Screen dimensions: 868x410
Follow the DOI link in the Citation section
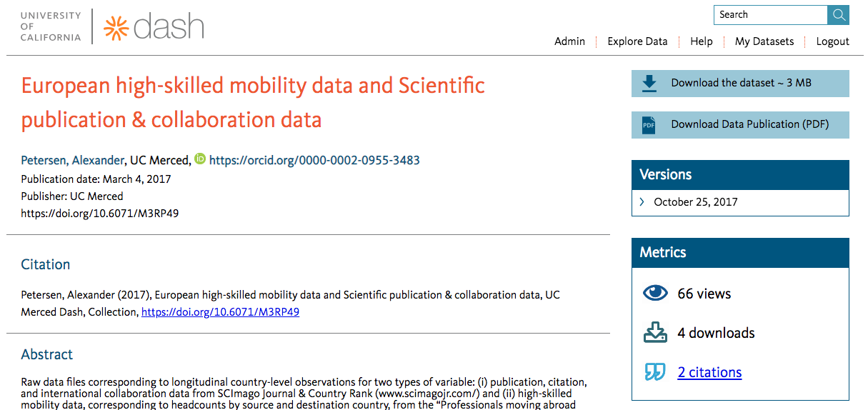pos(220,312)
